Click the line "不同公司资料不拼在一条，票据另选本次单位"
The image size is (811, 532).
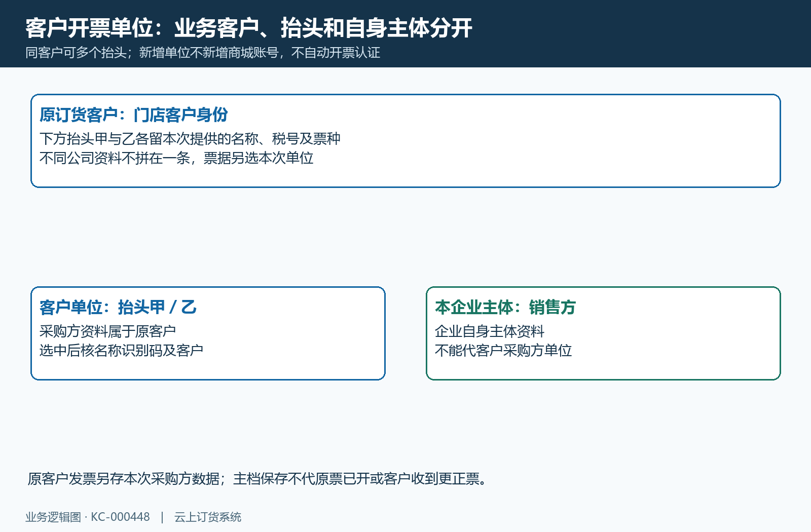[x=176, y=158]
